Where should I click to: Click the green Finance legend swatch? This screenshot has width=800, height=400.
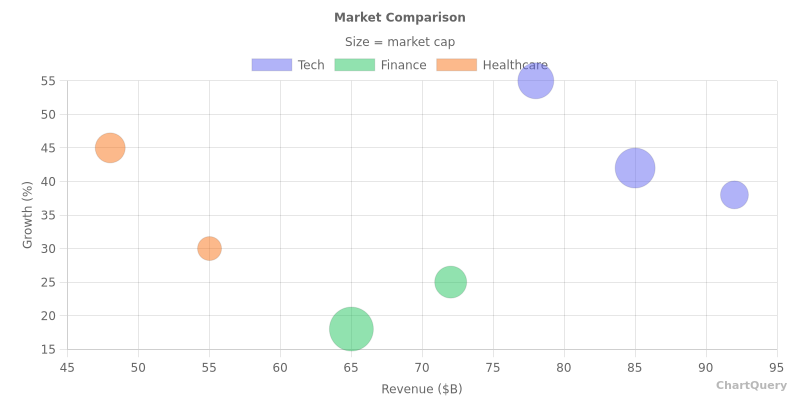tap(354, 65)
